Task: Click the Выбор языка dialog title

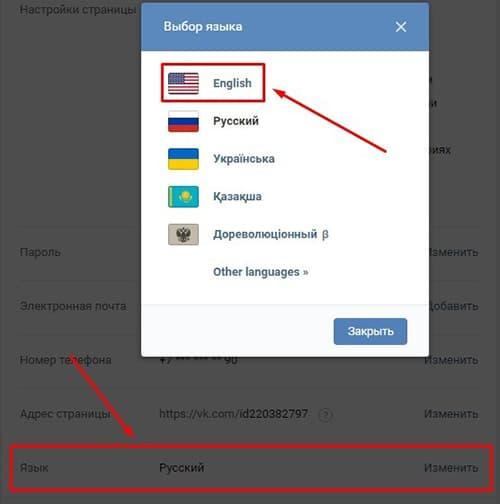Action: tap(203, 27)
